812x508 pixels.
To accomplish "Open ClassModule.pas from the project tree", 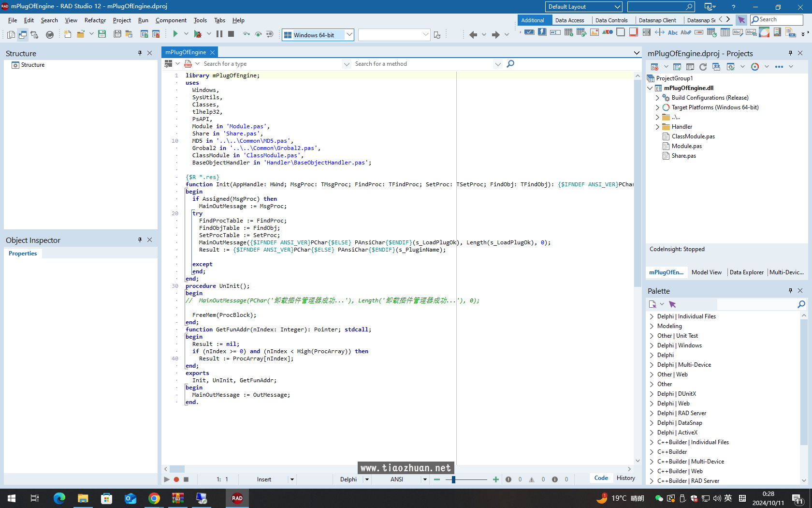I will click(x=693, y=136).
